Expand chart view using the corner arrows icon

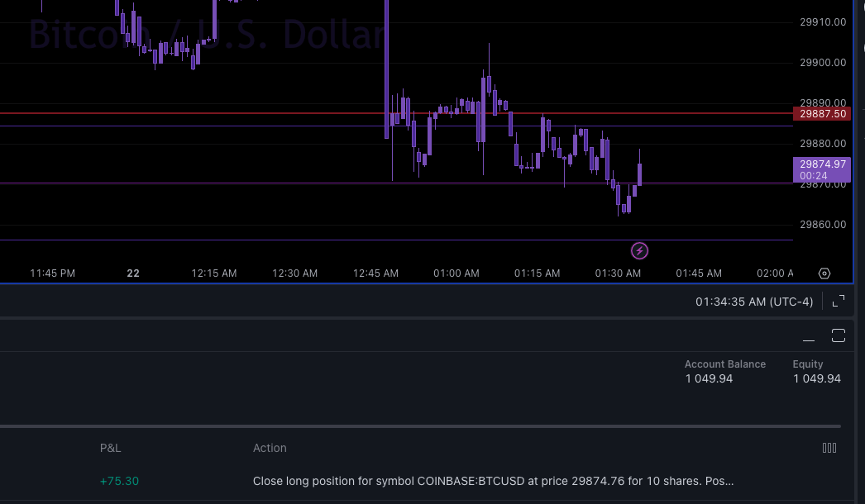click(837, 302)
